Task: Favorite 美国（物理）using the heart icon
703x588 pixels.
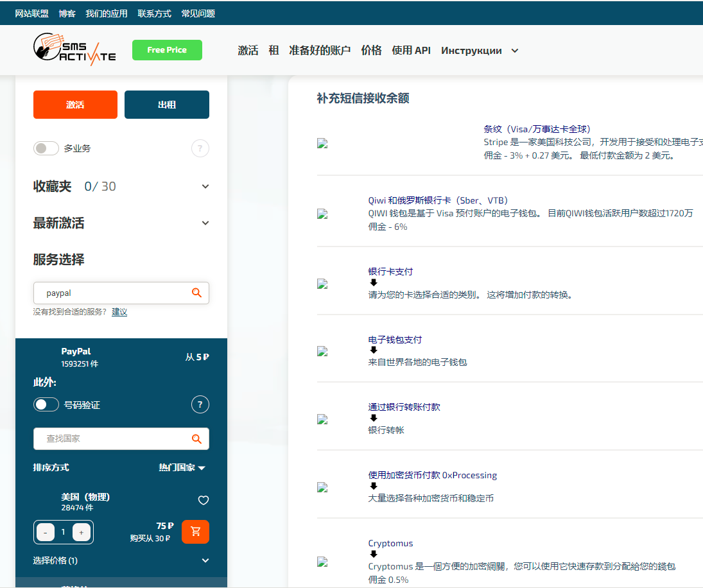Action: (204, 500)
